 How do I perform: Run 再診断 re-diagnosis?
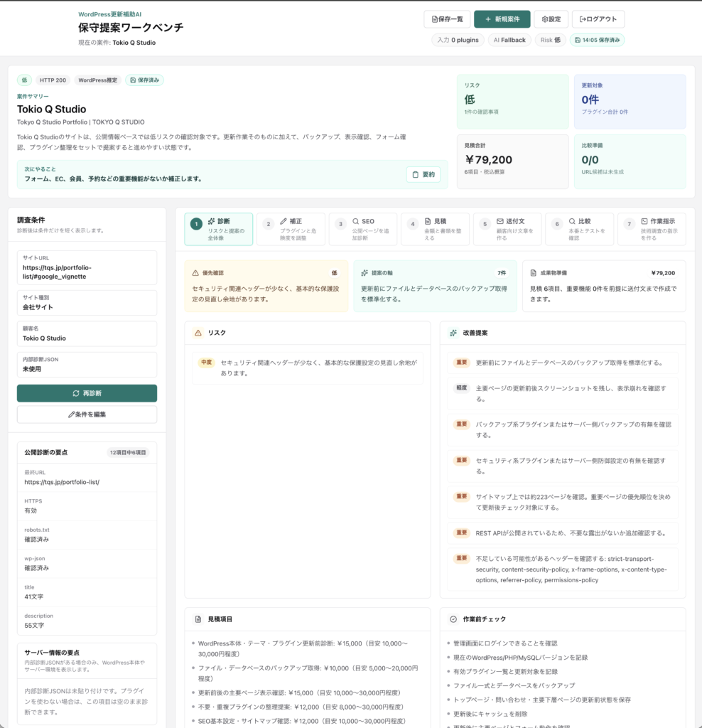[x=87, y=393]
